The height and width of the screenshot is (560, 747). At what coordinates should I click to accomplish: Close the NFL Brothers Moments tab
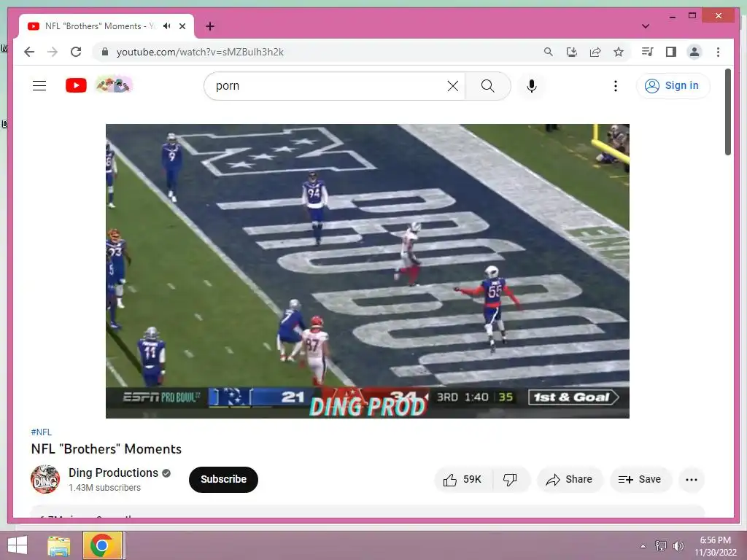click(x=182, y=26)
